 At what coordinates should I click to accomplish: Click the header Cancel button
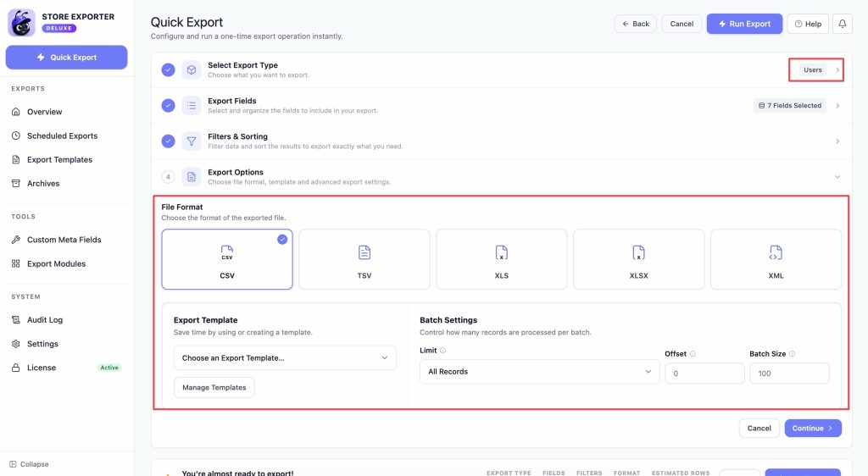click(x=682, y=24)
